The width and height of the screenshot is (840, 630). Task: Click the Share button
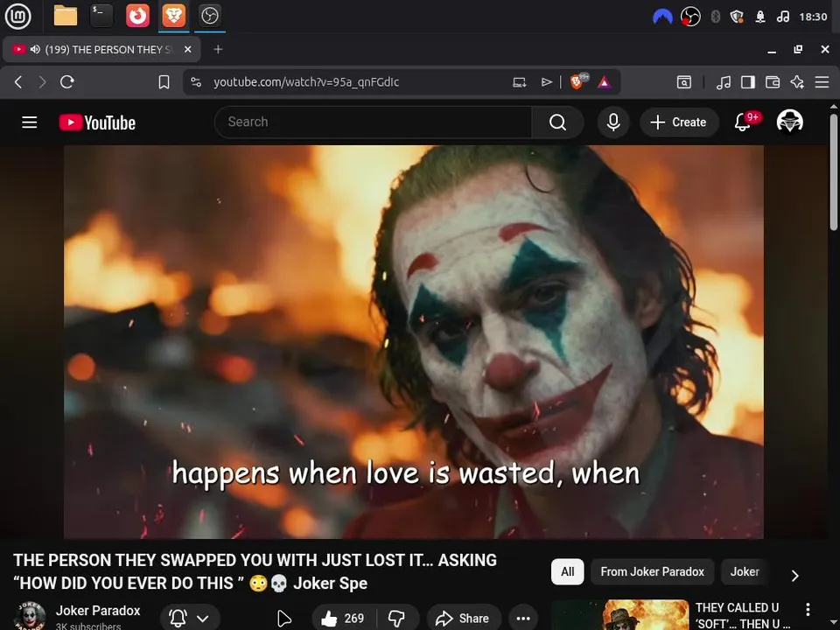click(464, 619)
